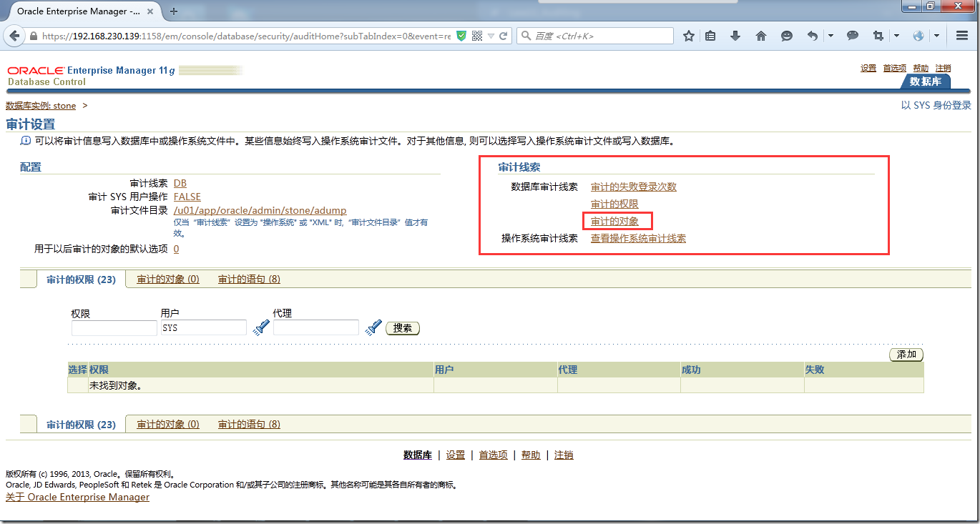Click the search magnifier icon in Baidu box

526,36
